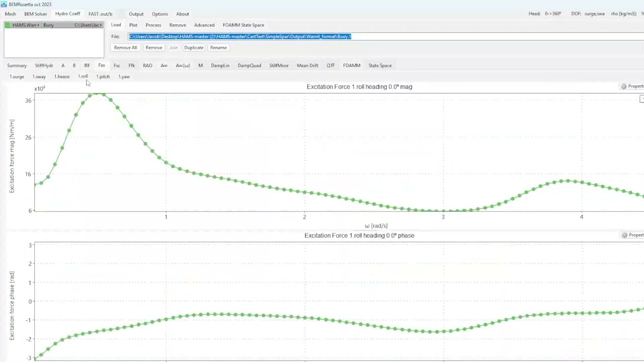
Task: Open the Mesh main tab
Action: (10, 14)
